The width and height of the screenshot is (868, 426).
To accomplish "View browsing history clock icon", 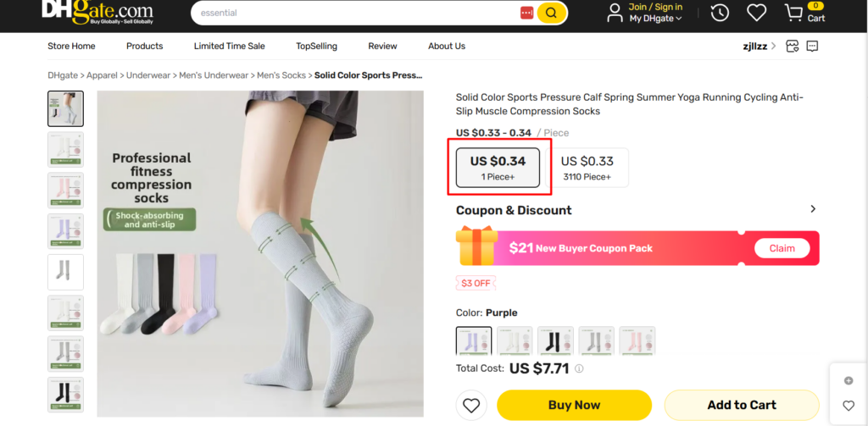I will click(x=720, y=13).
